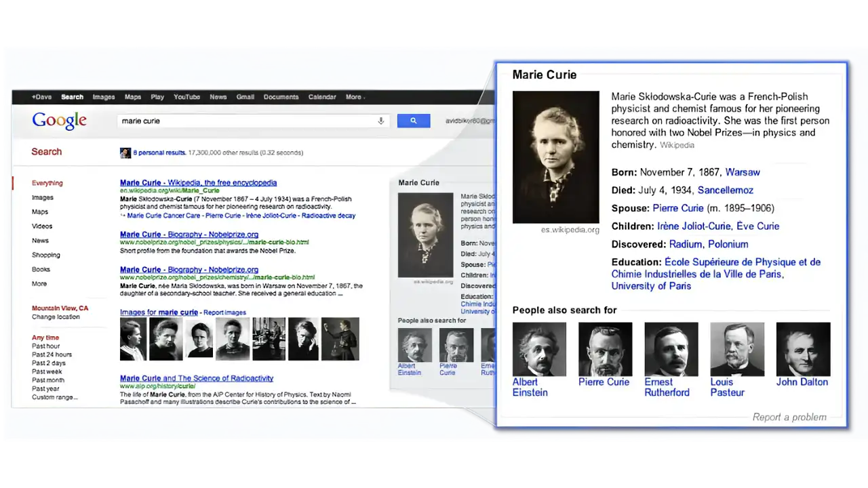Screen dimensions: 868x488
Task: Click the Google logo
Action: (60, 121)
